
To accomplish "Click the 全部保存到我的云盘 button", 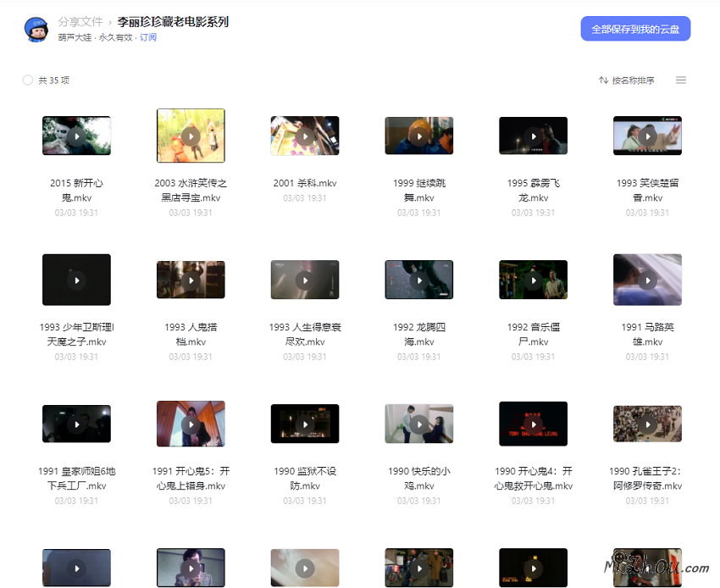I will 635,28.
